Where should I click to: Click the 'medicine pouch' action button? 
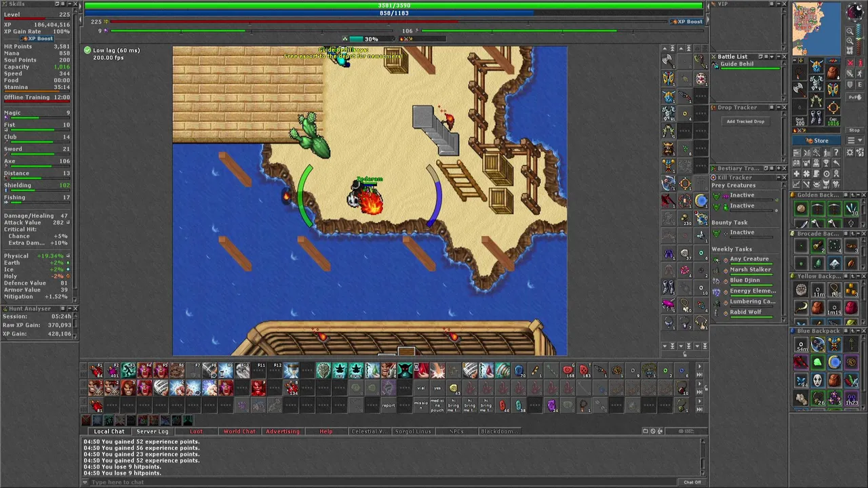pyautogui.click(x=437, y=405)
